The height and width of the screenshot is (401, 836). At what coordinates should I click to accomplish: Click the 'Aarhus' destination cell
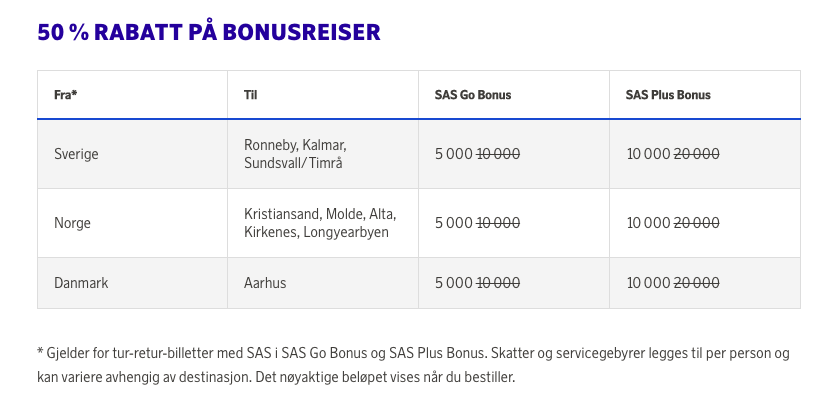(323, 283)
